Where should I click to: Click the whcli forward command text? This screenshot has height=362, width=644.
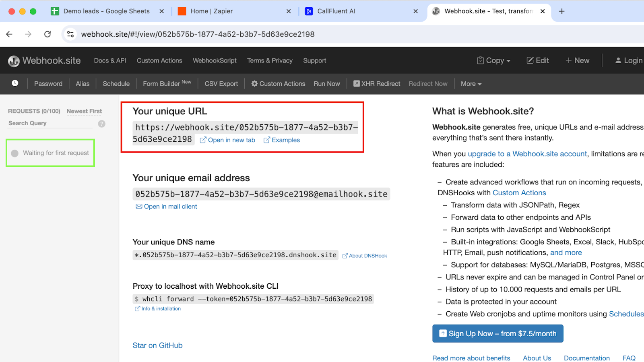coord(253,299)
